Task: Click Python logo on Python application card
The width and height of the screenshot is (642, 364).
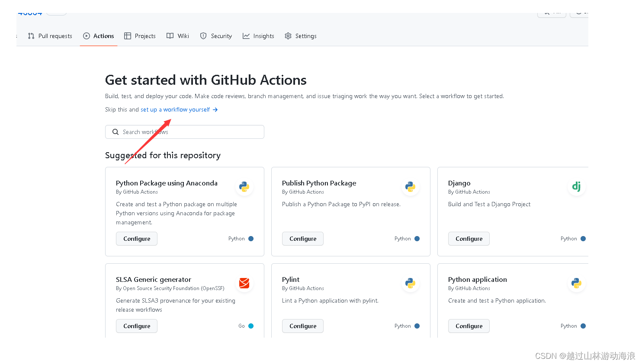Action: pos(577,283)
